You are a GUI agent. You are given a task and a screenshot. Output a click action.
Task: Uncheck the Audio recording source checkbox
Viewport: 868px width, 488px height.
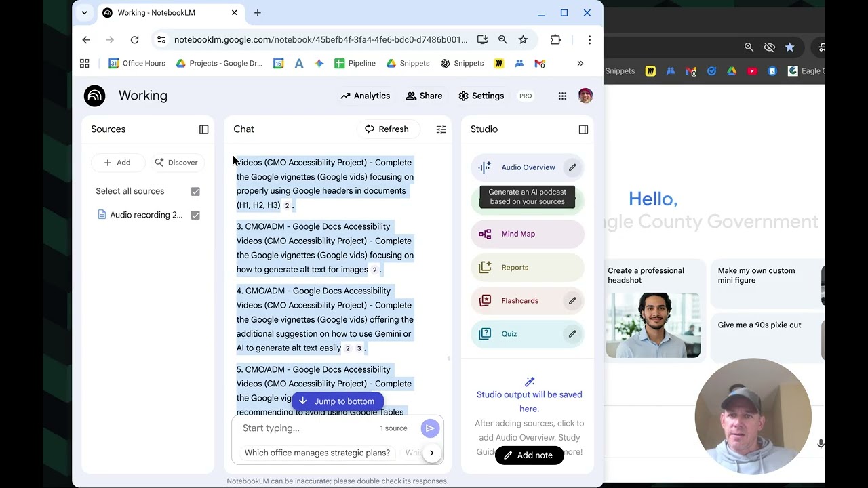[x=195, y=215]
